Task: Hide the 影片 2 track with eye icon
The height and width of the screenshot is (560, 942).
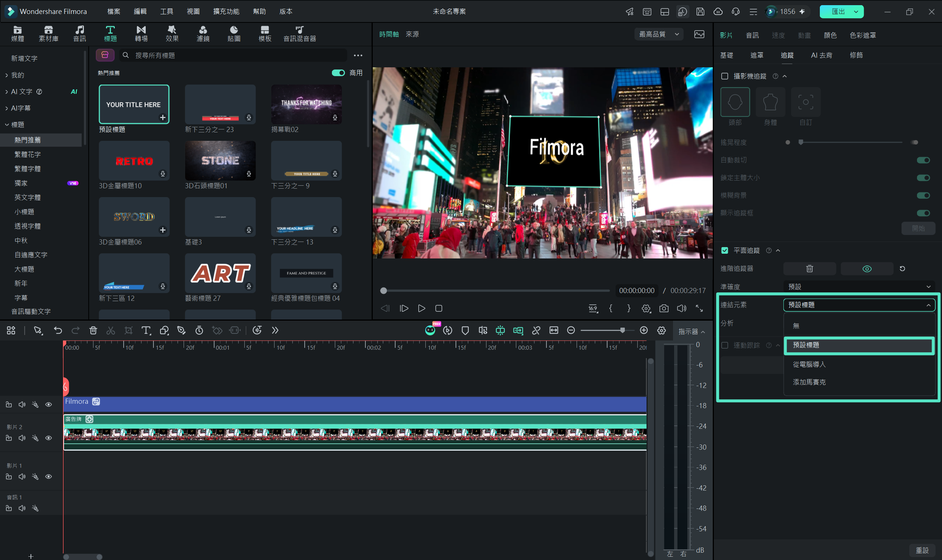Action: click(49, 438)
